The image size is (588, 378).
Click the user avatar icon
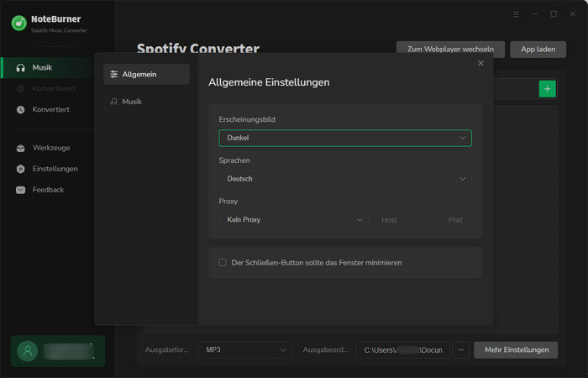28,351
